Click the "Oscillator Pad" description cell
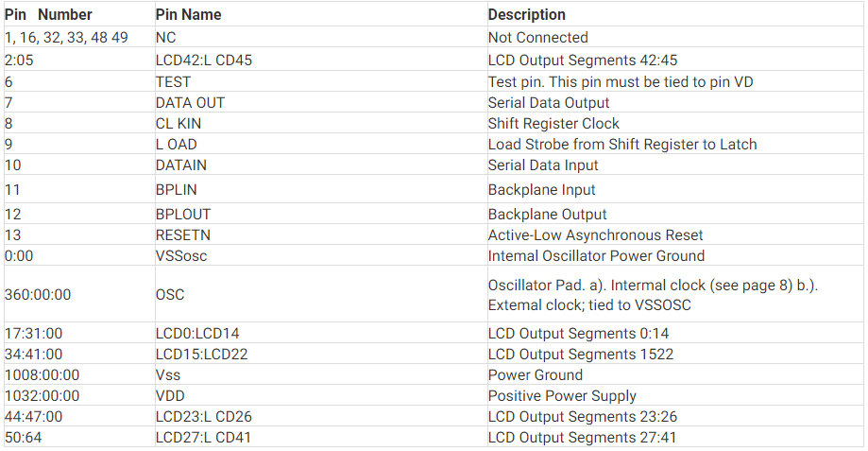Screen dimensions: 868x451 coord(652,295)
